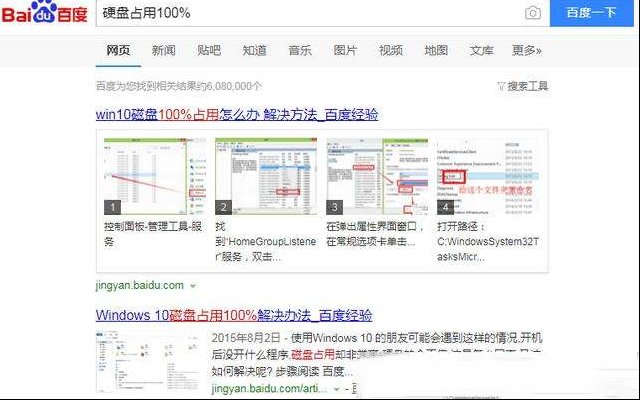Expand dropdown arrow next to jingyan.baidu.com

tap(193, 286)
